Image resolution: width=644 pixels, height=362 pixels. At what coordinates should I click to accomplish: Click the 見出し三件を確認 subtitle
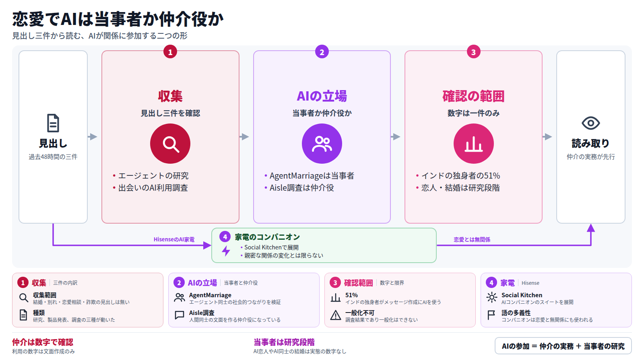[x=170, y=113]
